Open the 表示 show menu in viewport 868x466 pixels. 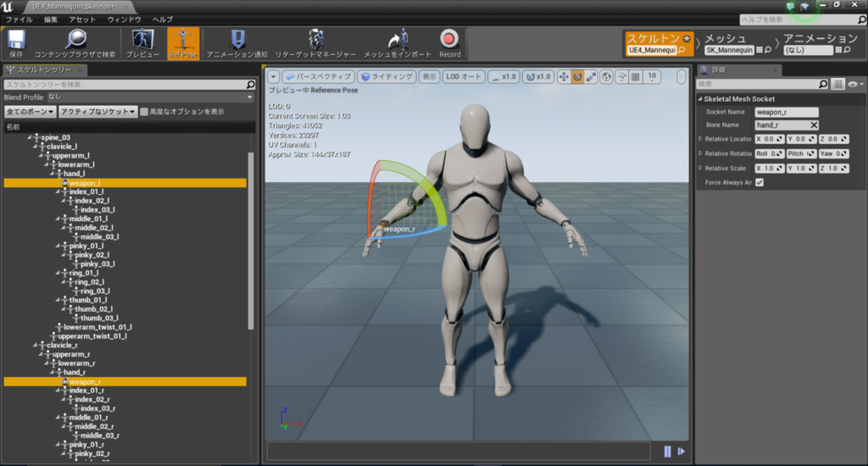pos(429,77)
